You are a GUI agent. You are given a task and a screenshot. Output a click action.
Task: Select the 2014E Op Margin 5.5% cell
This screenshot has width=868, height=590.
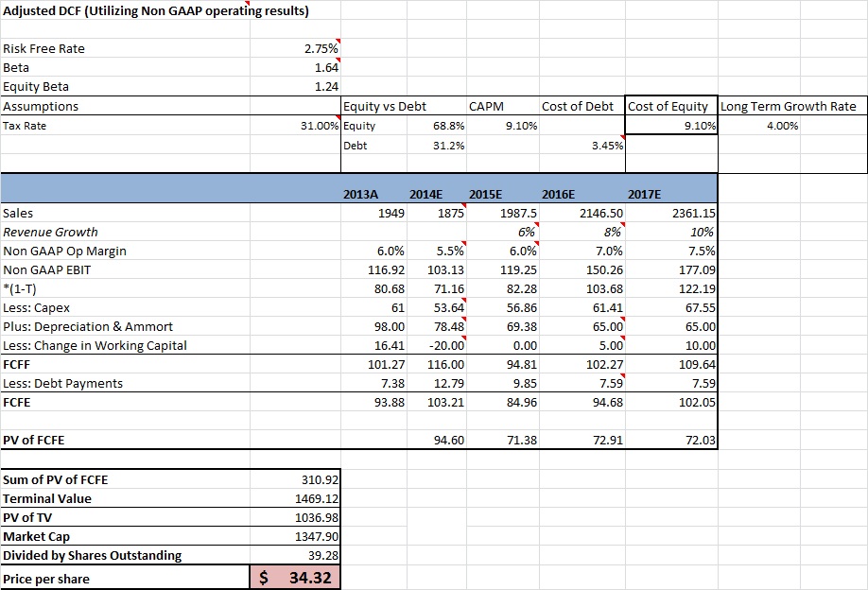coord(437,251)
